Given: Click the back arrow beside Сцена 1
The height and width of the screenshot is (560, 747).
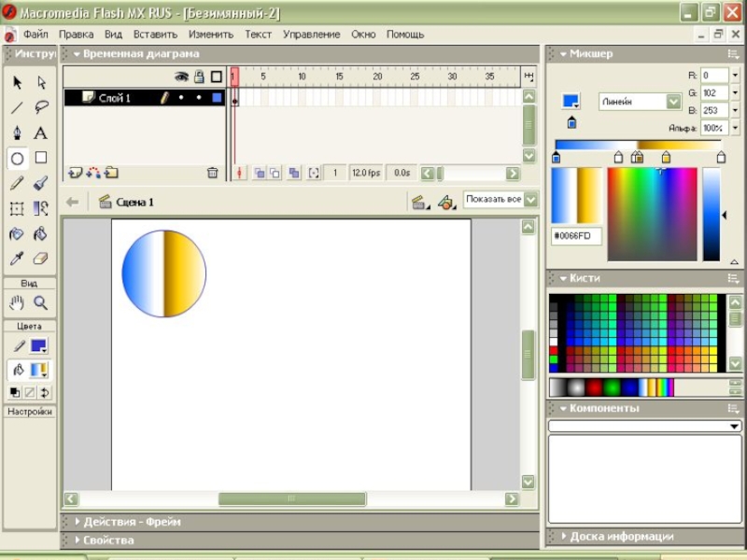Looking at the screenshot, I should point(73,202).
